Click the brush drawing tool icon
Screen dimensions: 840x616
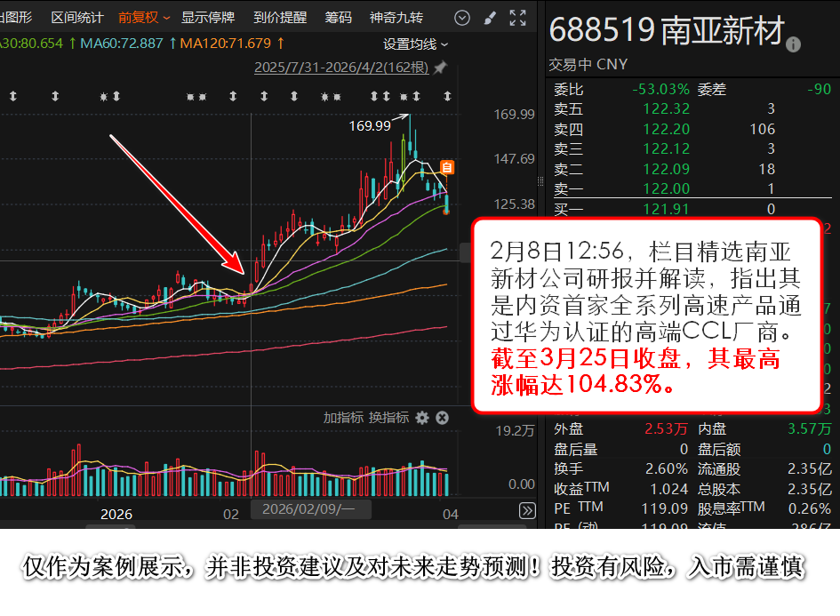click(x=490, y=18)
